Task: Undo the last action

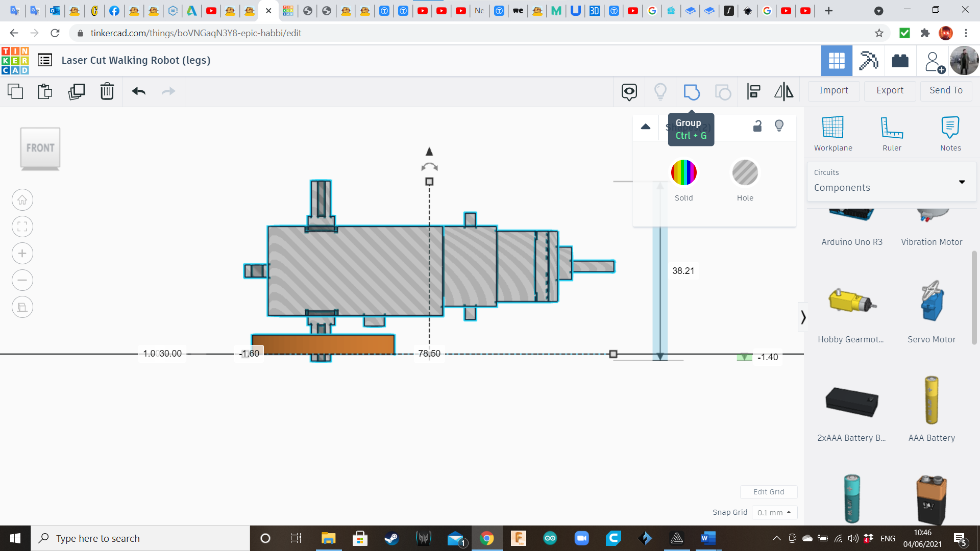Action: click(138, 91)
